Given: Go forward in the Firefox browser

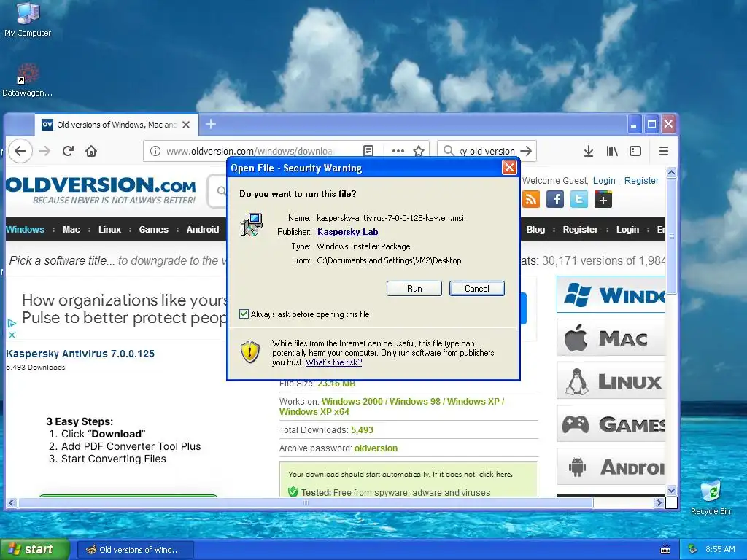Looking at the screenshot, I should (x=44, y=151).
